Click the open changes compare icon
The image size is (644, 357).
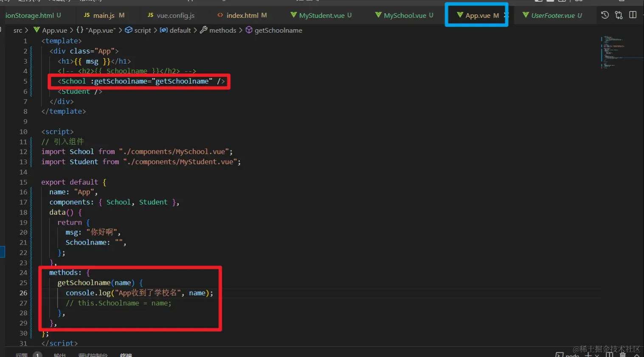(619, 15)
